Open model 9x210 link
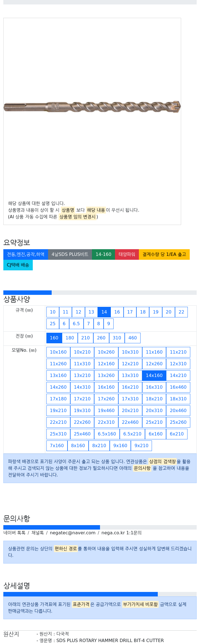The height and width of the screenshot is (644, 200). pyautogui.click(x=141, y=446)
